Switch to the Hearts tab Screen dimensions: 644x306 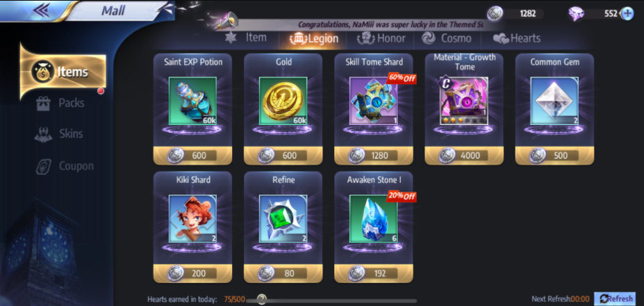point(517,38)
